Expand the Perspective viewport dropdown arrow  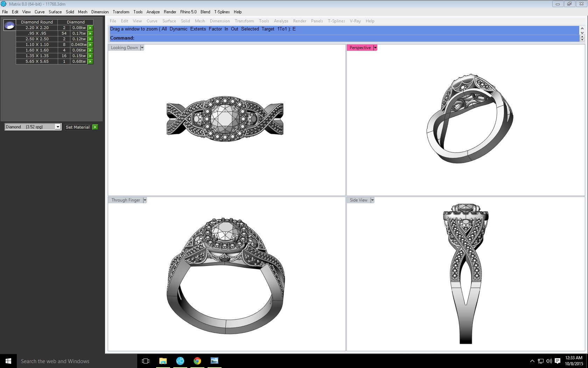[375, 48]
